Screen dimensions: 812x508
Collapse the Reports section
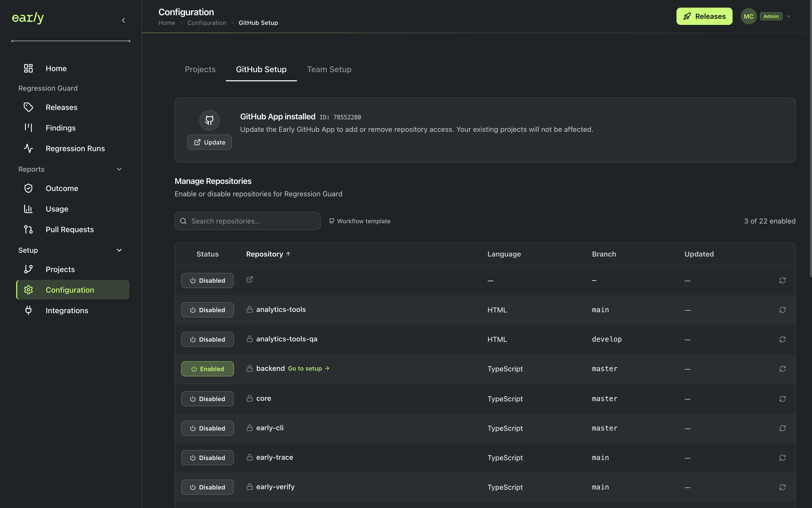point(119,169)
